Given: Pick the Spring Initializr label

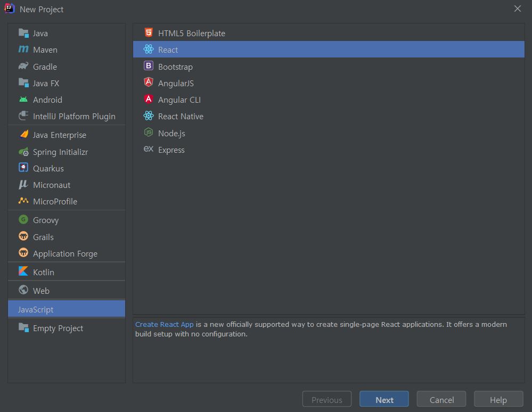Looking at the screenshot, I should 60,152.
